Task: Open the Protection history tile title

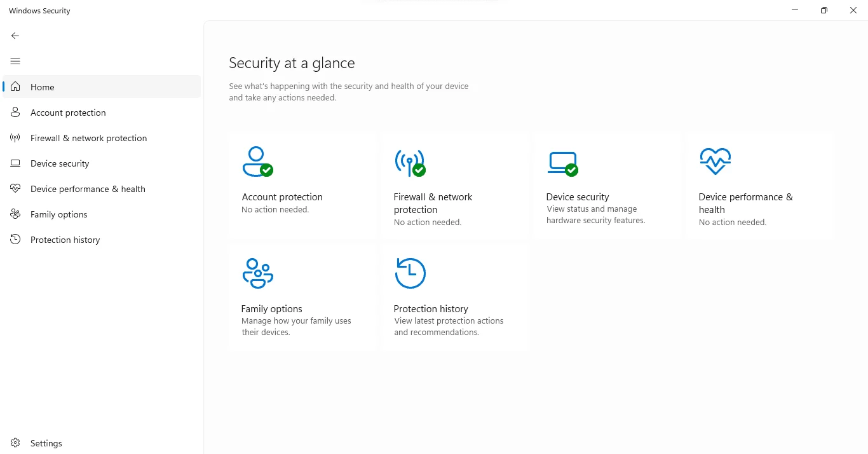Action: point(431,309)
